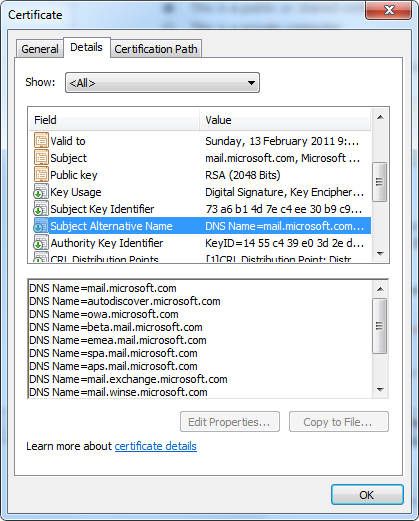The width and height of the screenshot is (419, 521).
Task: Click the Digital Signature, Key Encipher value
Action: [284, 192]
